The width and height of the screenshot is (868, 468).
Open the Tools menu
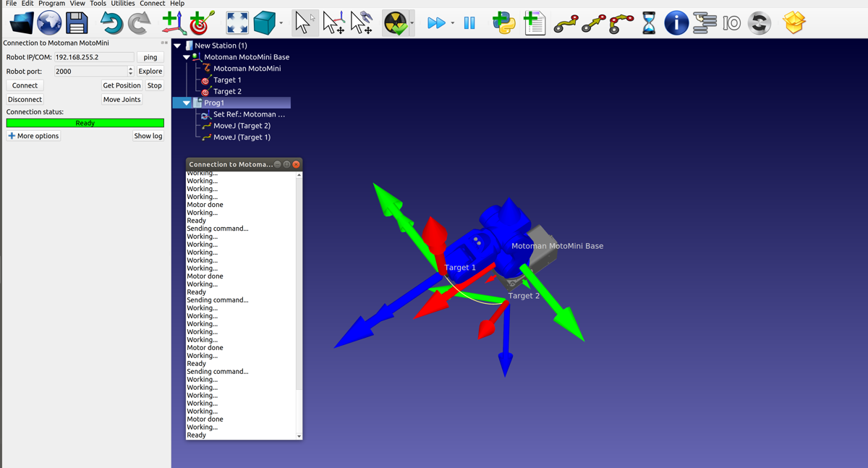[98, 4]
